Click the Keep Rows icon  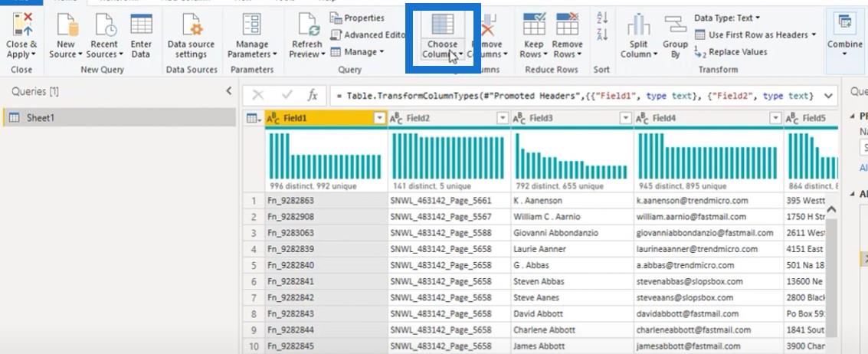click(534, 24)
